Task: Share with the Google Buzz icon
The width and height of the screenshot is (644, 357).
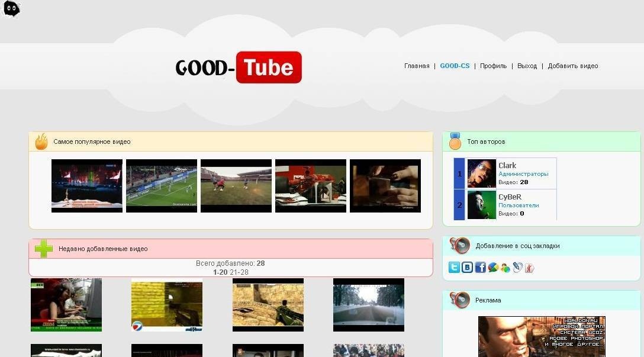Action: [493, 268]
